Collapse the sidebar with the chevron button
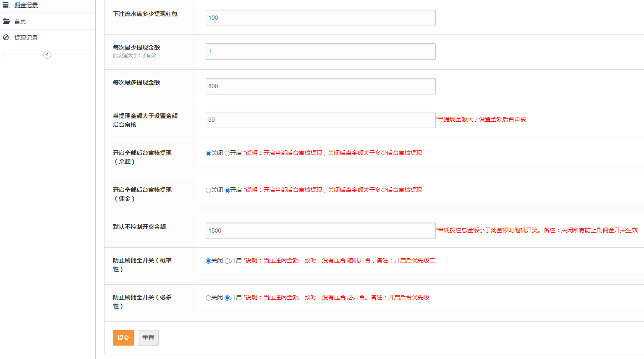The width and height of the screenshot is (644, 359). [47, 55]
